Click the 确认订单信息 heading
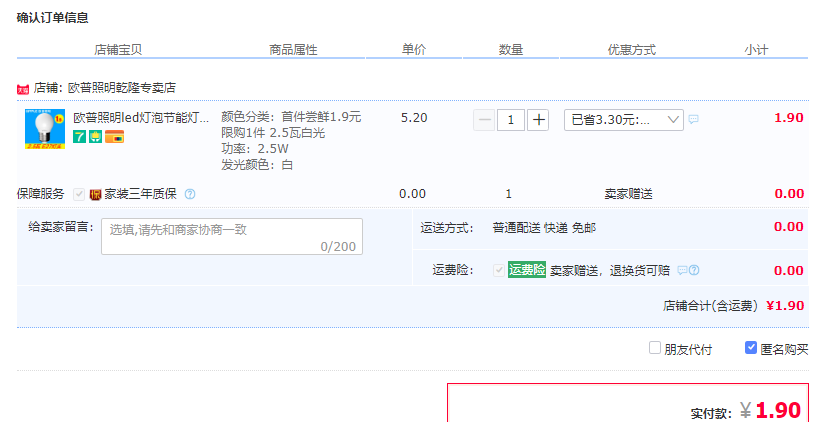820x422 pixels. tap(52, 18)
